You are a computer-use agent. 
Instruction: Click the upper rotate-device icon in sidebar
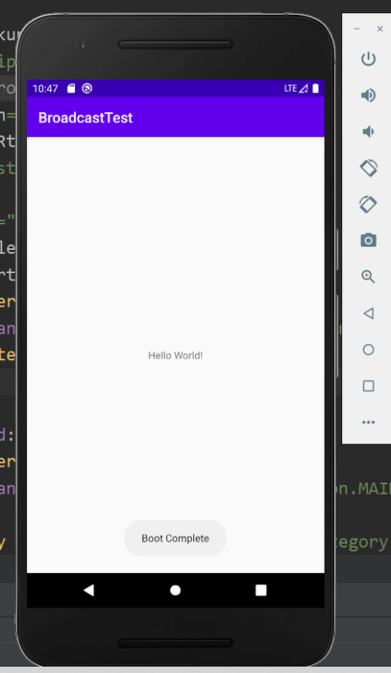click(x=368, y=168)
